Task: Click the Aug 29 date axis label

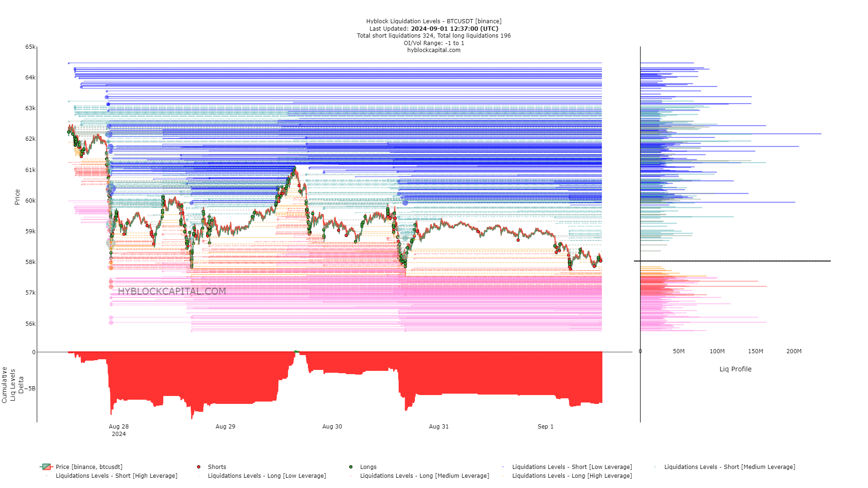Action: (225, 427)
